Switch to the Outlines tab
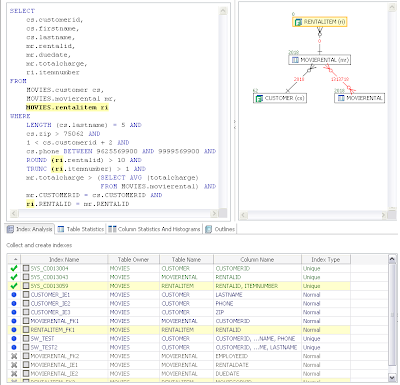This screenshot has height=385, width=400. pyautogui.click(x=220, y=229)
